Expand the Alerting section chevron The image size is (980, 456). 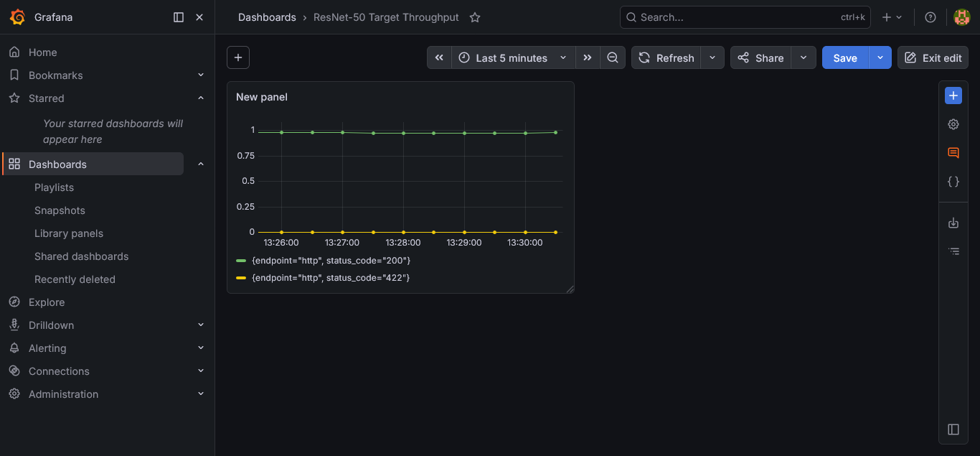coord(201,348)
